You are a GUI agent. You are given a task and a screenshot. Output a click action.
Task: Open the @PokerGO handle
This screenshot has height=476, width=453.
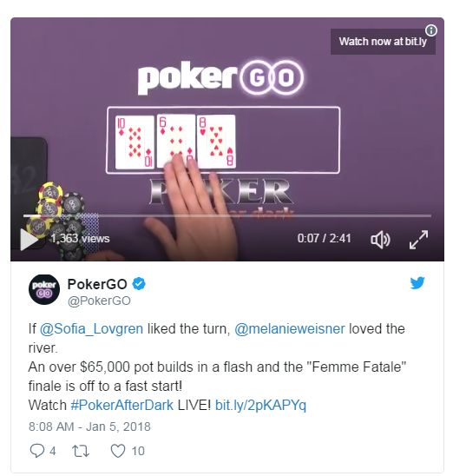(x=99, y=301)
